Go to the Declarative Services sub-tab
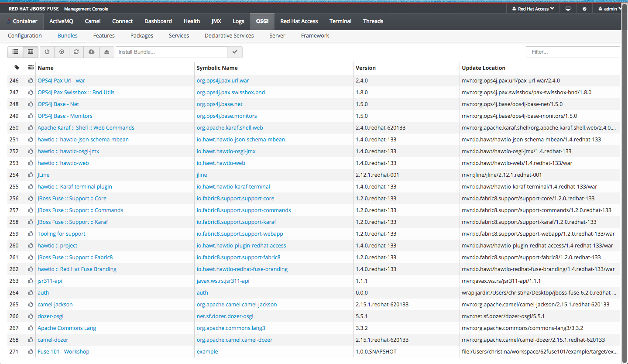Screen dimensions: 628x364 229,36
